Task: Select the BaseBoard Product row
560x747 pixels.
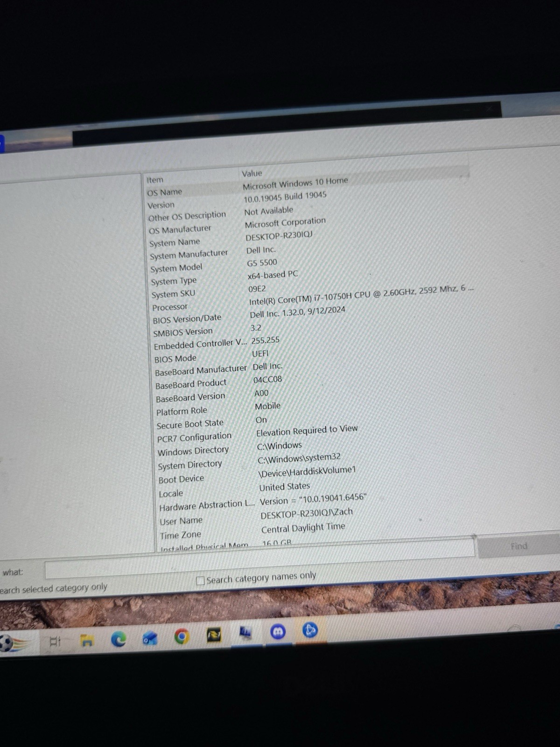Action: pos(191,384)
